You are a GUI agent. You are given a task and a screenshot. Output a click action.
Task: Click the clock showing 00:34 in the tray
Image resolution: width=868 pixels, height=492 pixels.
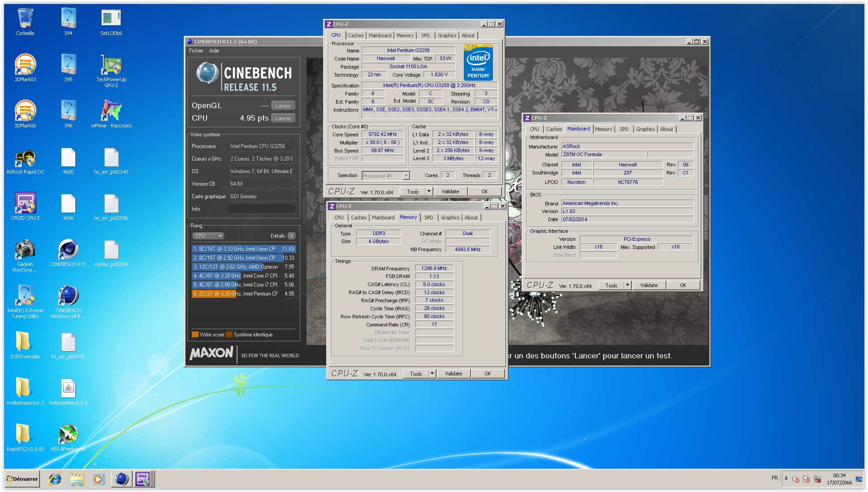click(x=839, y=475)
